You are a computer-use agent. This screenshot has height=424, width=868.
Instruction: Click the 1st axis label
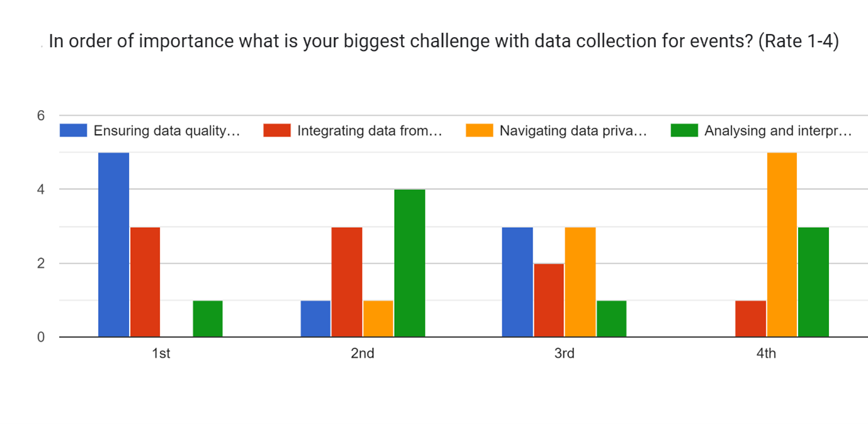[x=161, y=354]
